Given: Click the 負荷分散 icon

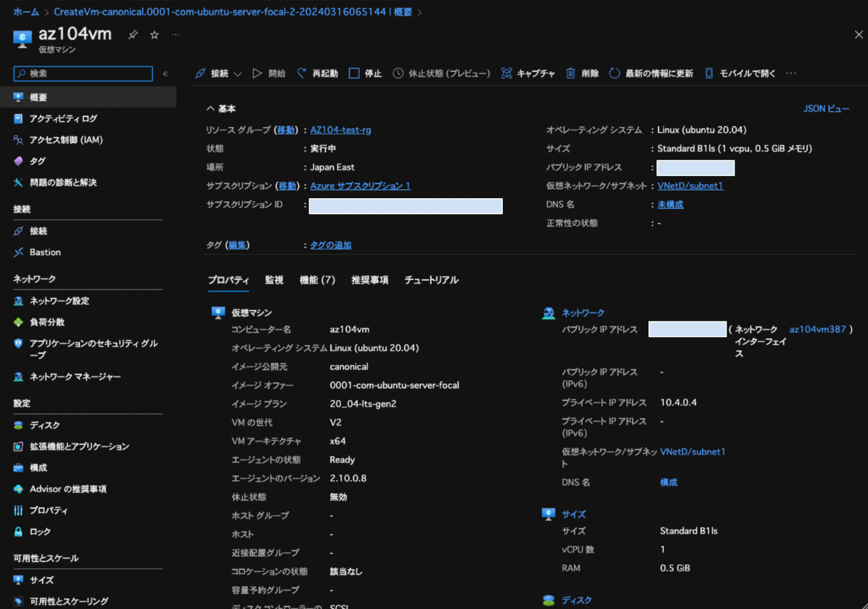Looking at the screenshot, I should tap(19, 322).
